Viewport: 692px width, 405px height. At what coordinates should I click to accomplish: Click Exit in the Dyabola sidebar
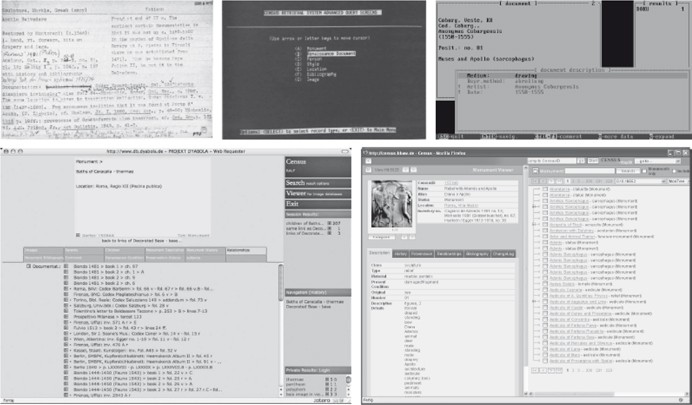click(318, 204)
